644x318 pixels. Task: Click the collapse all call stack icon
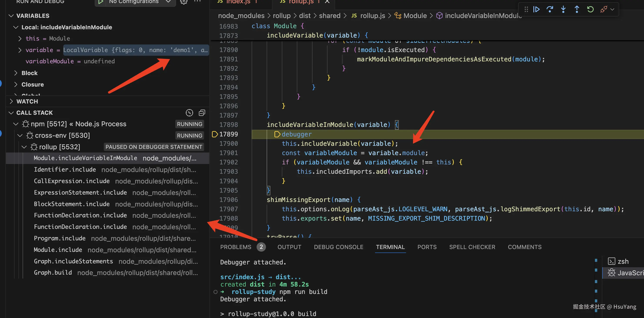point(202,113)
